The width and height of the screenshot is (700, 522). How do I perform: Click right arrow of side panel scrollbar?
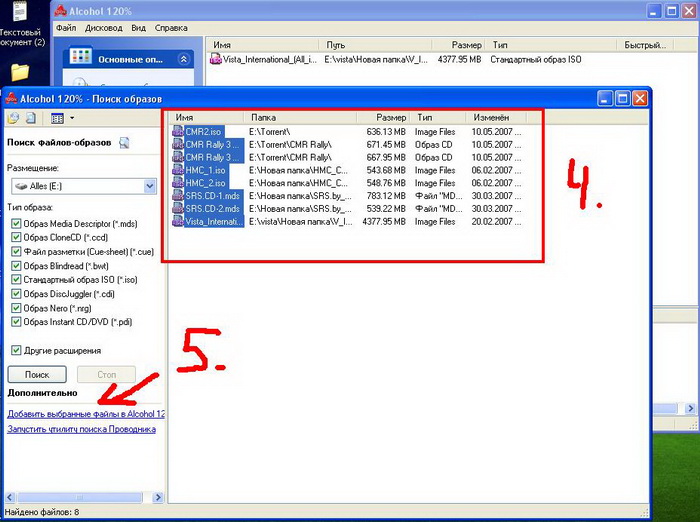[158, 497]
